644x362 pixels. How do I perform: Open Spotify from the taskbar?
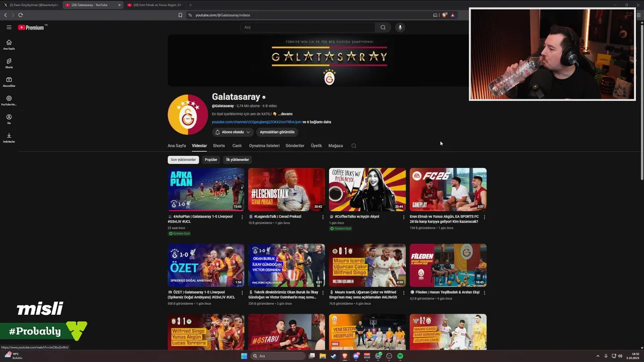pyautogui.click(x=400, y=356)
